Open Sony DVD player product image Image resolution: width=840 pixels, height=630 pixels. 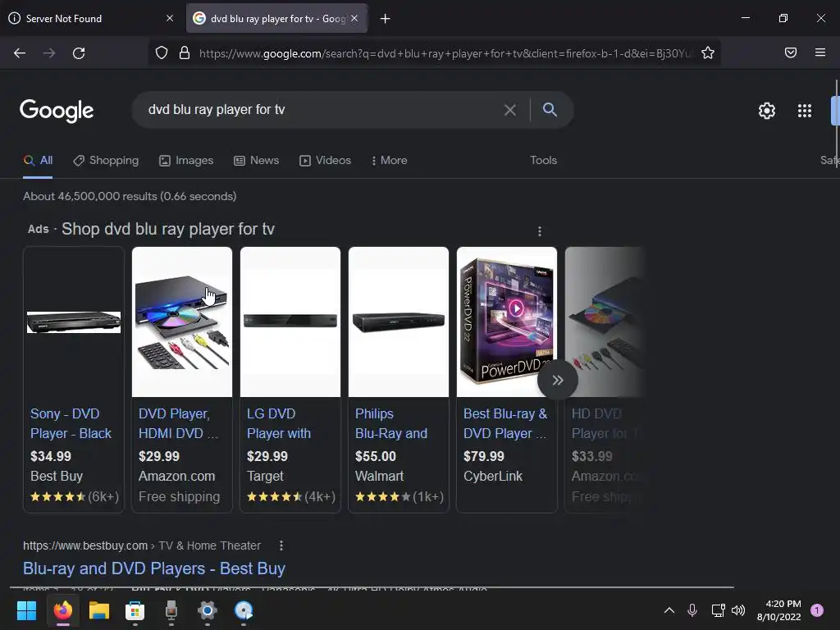point(74,322)
